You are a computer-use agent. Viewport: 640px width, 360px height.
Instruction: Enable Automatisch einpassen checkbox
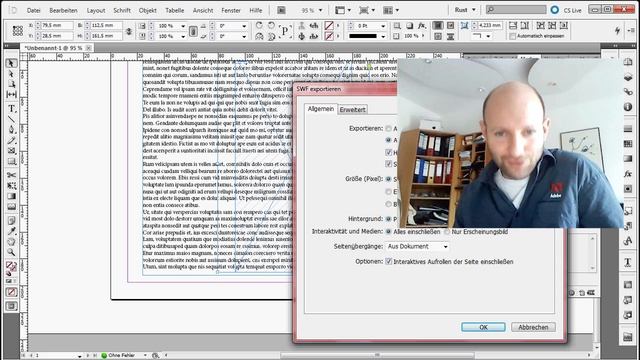coord(513,36)
